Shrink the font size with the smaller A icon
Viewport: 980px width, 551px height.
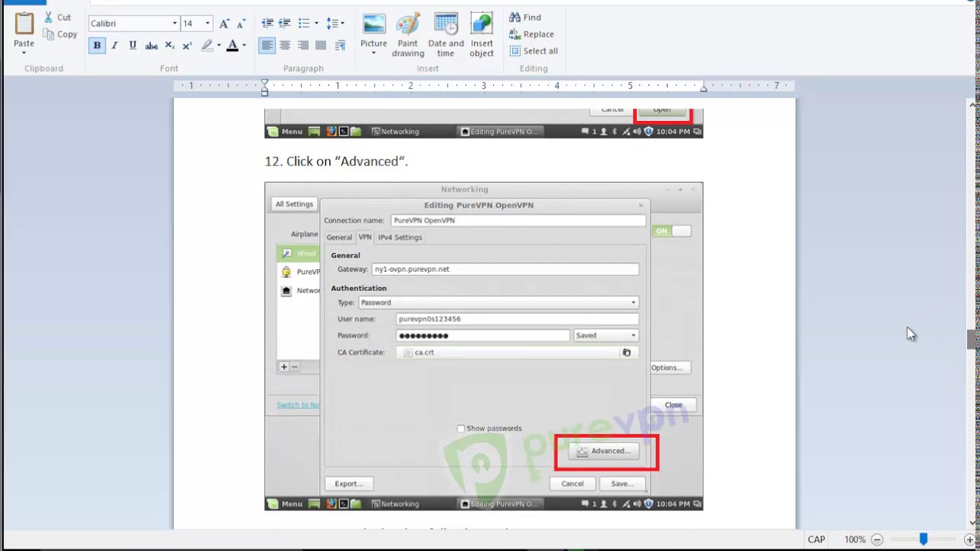point(242,23)
